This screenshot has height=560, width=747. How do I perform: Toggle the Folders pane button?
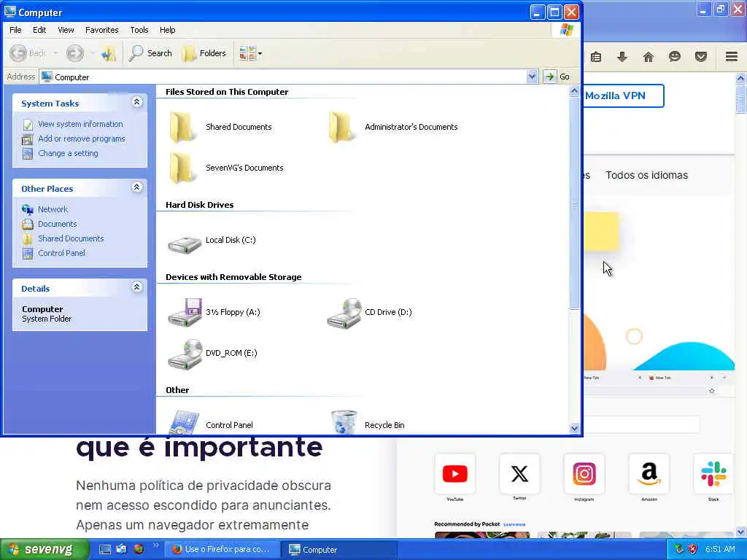(x=204, y=52)
